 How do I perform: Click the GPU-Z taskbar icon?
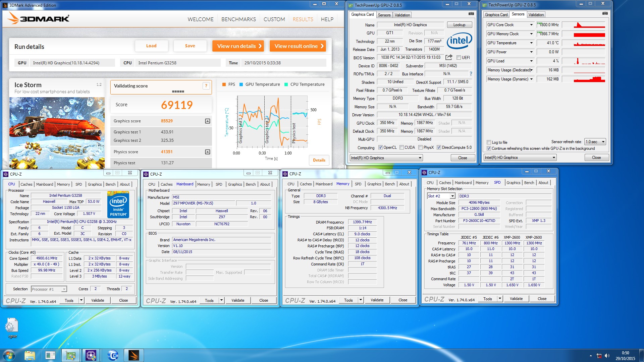(70, 355)
